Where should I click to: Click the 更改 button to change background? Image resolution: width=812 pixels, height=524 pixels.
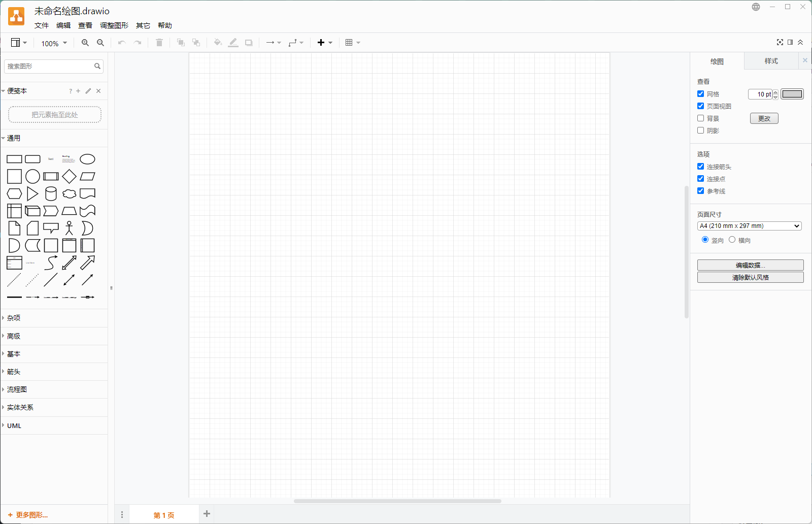pos(764,118)
